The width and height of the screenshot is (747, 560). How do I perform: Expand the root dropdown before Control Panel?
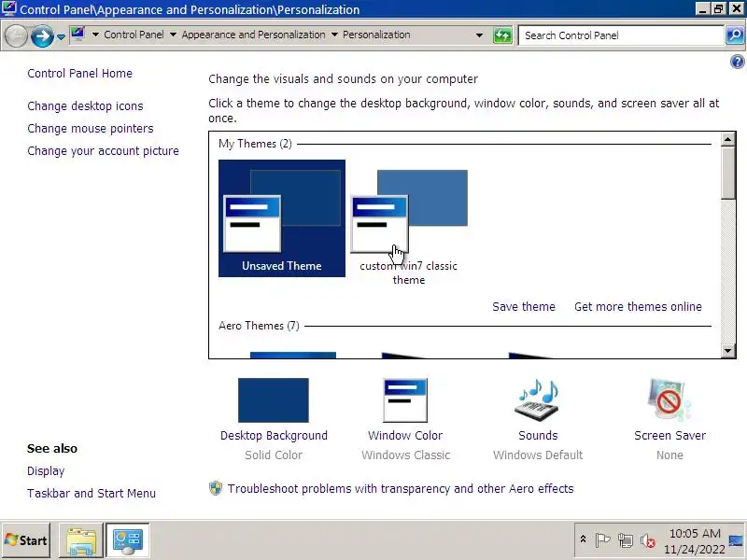pos(95,35)
